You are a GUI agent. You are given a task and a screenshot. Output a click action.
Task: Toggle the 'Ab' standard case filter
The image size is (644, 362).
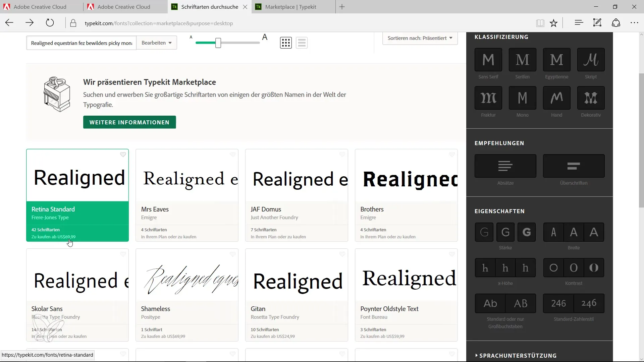(490, 303)
